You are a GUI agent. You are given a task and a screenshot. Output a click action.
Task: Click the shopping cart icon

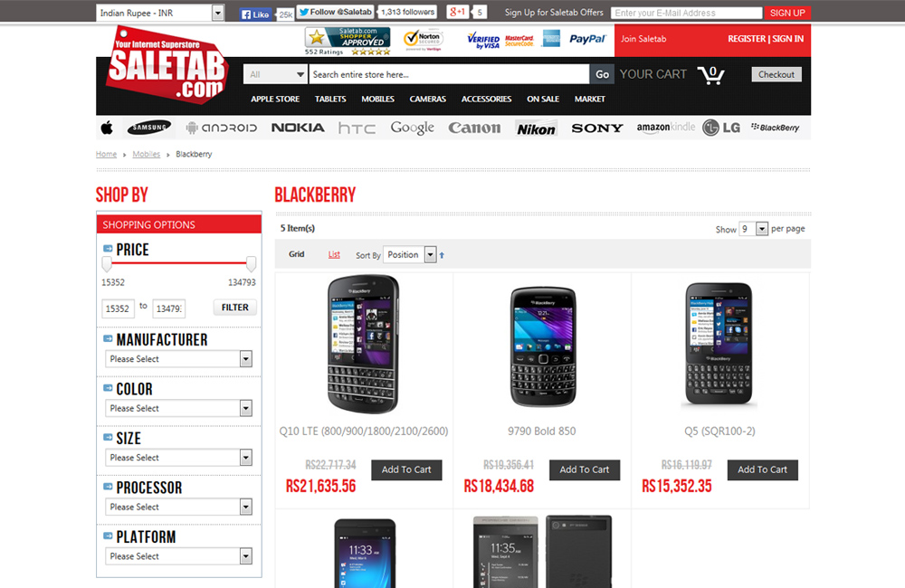[x=711, y=75]
